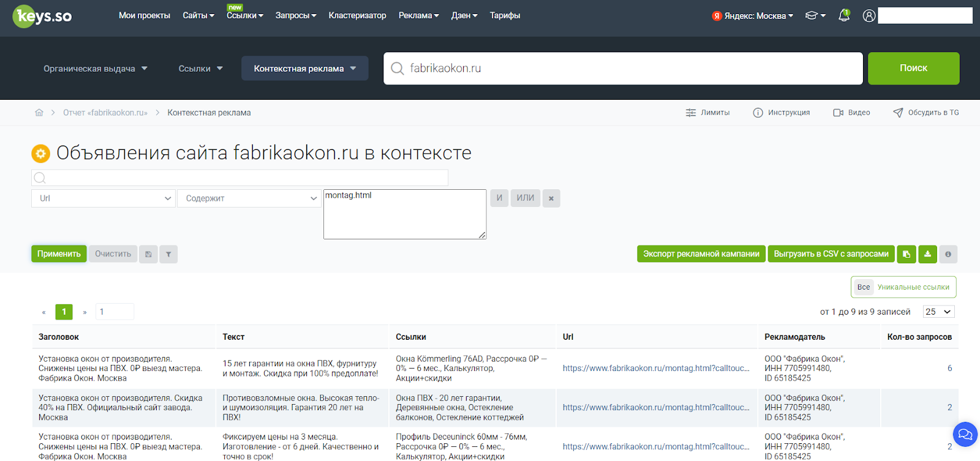Click the table quick search field

coord(239,178)
